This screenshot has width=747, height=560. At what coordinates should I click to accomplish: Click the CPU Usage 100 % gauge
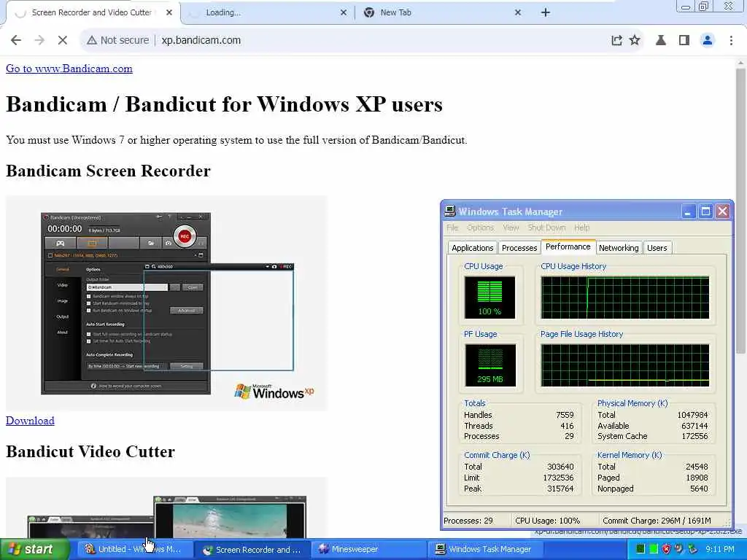pos(489,297)
